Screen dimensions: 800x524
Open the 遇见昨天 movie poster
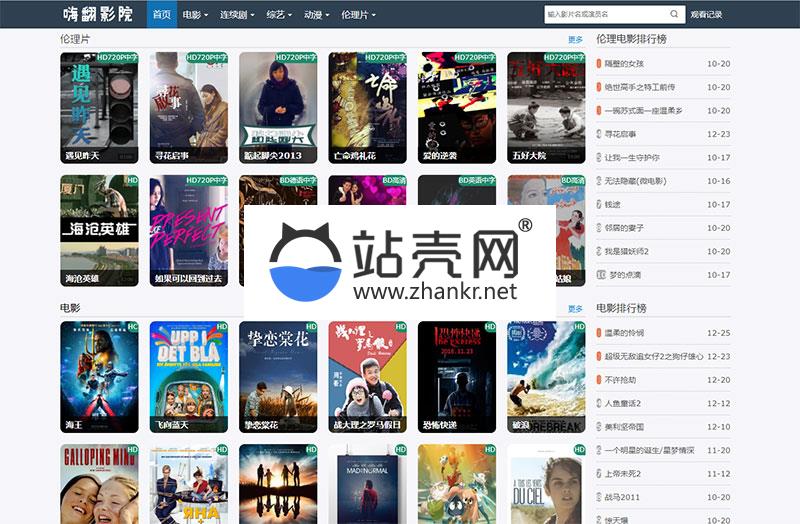(99, 108)
